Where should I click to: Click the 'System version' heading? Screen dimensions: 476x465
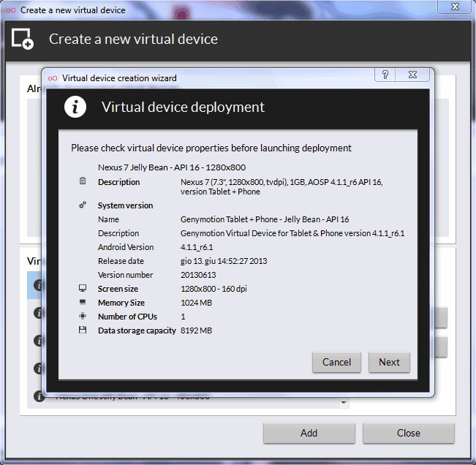pyautogui.click(x=125, y=205)
